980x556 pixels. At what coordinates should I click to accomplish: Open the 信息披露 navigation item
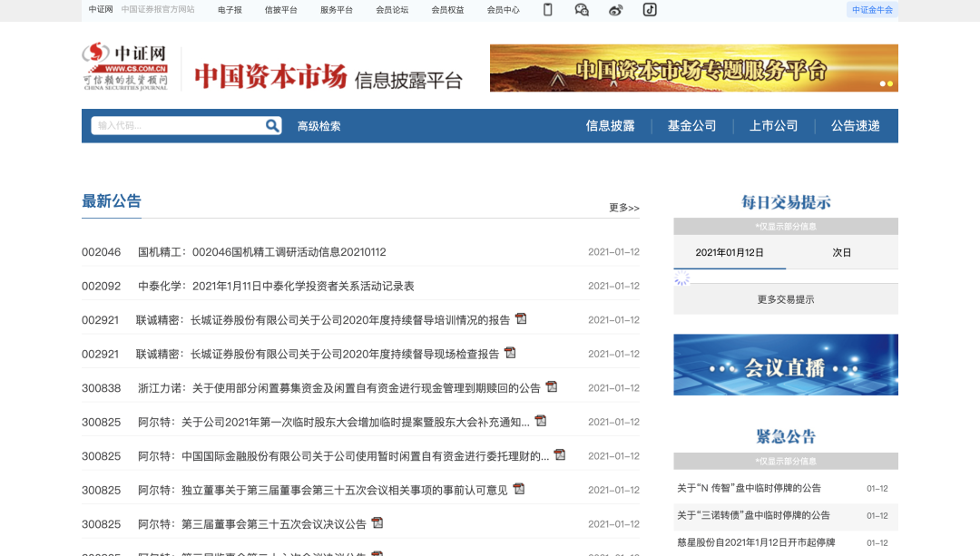610,126
